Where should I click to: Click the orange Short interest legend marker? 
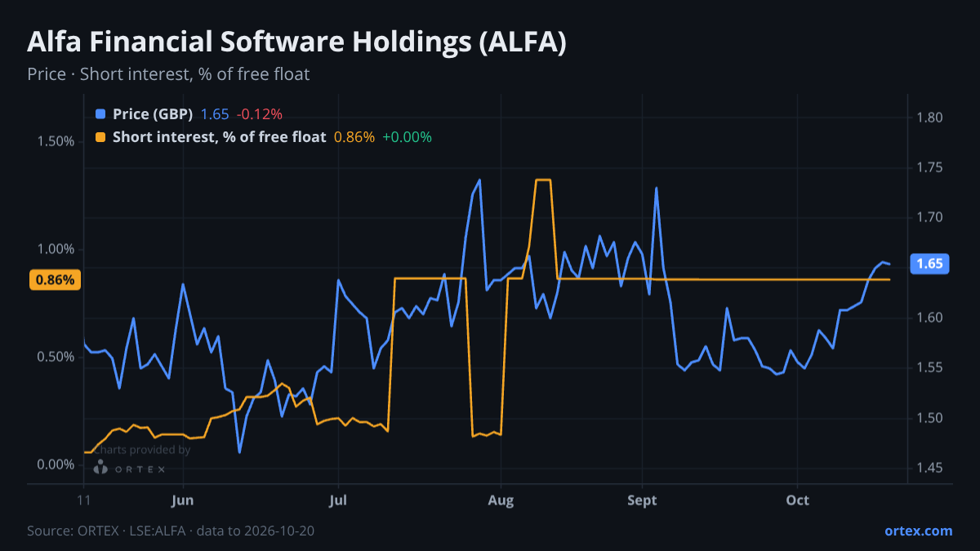click(100, 137)
